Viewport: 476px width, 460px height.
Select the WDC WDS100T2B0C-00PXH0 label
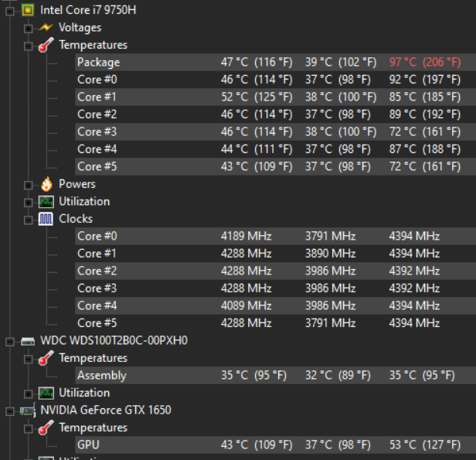coord(114,341)
